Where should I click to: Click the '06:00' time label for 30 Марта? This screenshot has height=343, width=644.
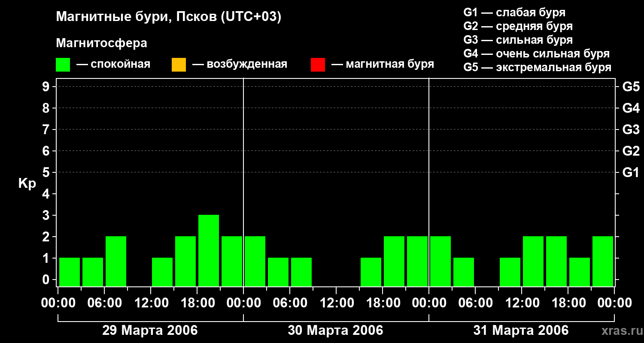[x=290, y=303]
